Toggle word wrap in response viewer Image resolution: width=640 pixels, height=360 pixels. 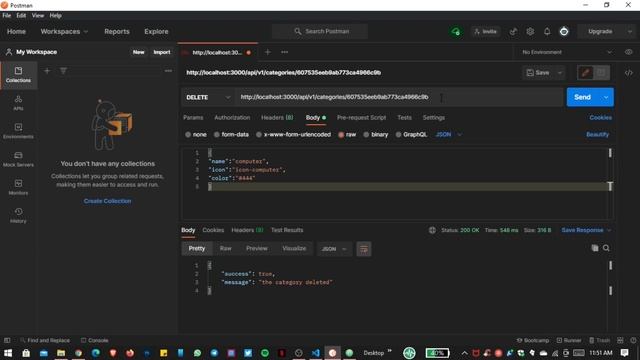point(364,249)
